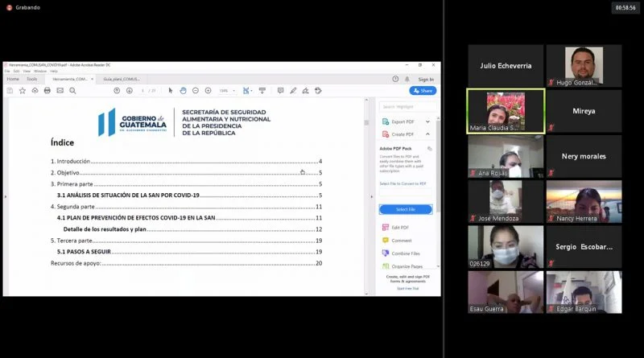Open the View menu
644x358 pixels.
[x=27, y=72]
